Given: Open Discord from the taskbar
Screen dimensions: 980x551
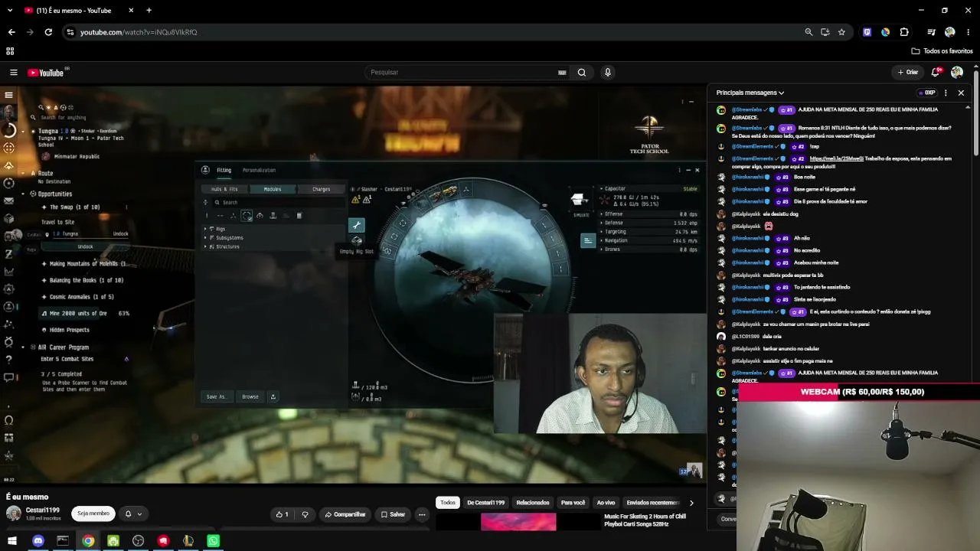Looking at the screenshot, I should point(38,541).
